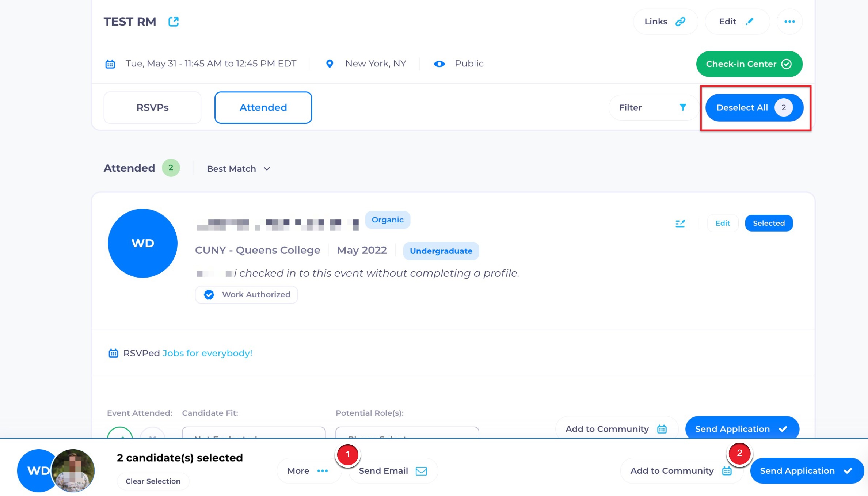This screenshot has width=868, height=496.
Task: Click the Filter funnel icon
Action: (x=682, y=107)
